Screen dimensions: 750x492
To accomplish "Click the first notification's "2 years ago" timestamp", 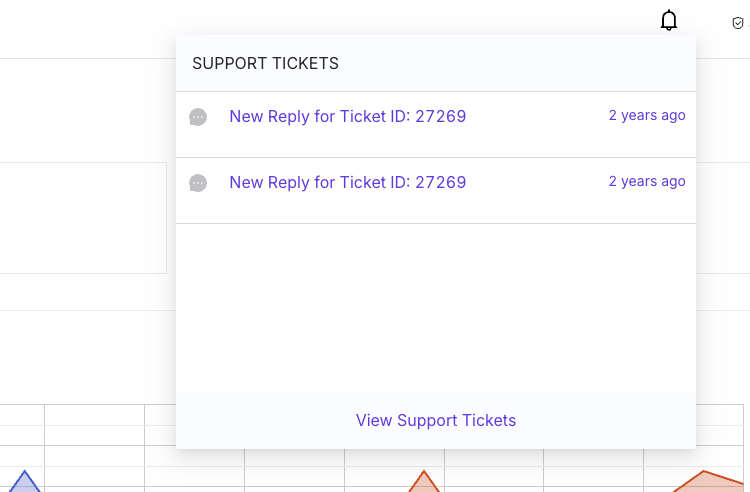I will [x=647, y=115].
